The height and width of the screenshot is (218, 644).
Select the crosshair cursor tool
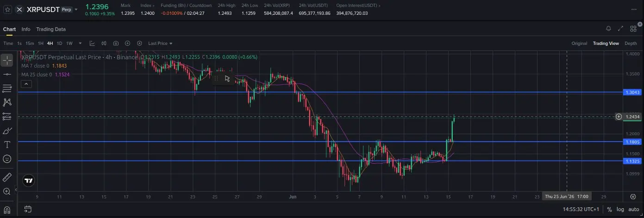[7, 60]
